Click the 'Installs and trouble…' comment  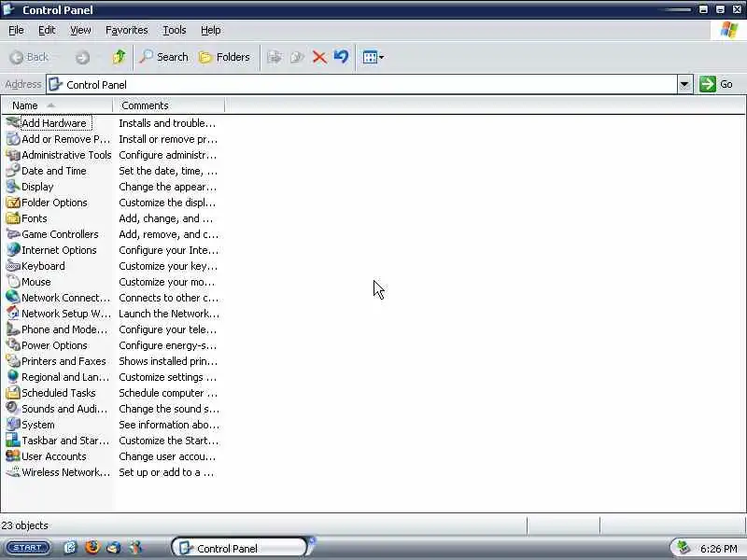click(x=167, y=123)
